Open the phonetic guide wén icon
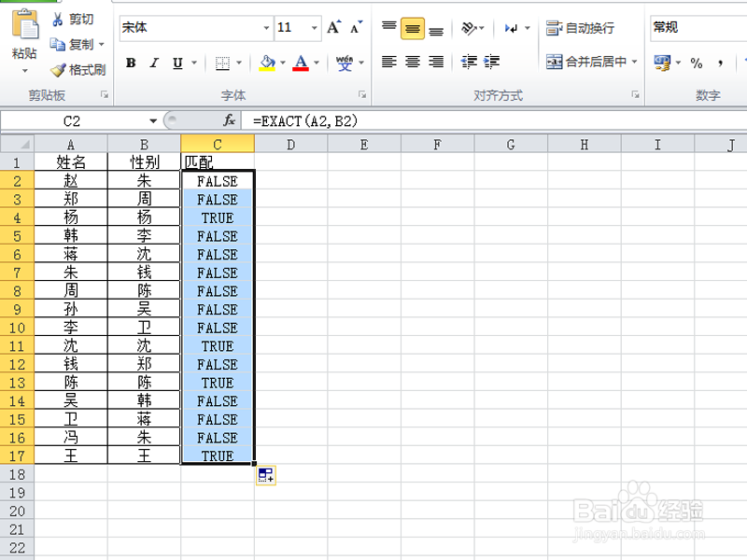This screenshot has width=747, height=560. [345, 63]
